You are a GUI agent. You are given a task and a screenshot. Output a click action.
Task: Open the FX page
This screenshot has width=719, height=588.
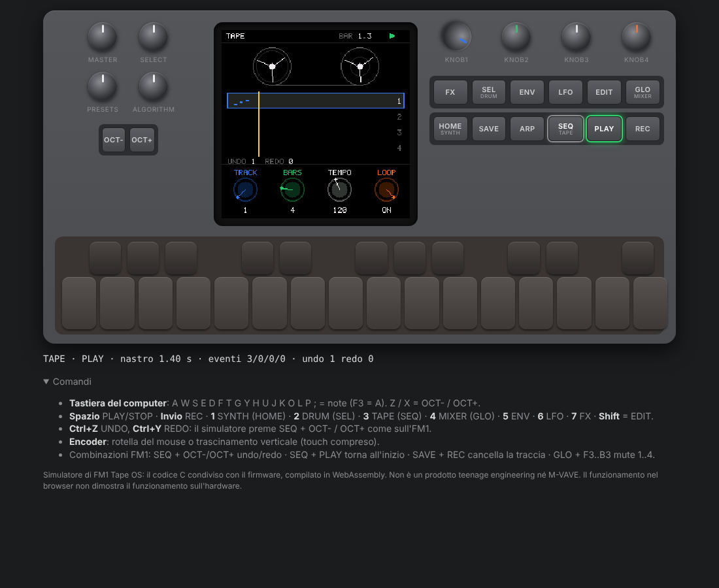point(450,92)
